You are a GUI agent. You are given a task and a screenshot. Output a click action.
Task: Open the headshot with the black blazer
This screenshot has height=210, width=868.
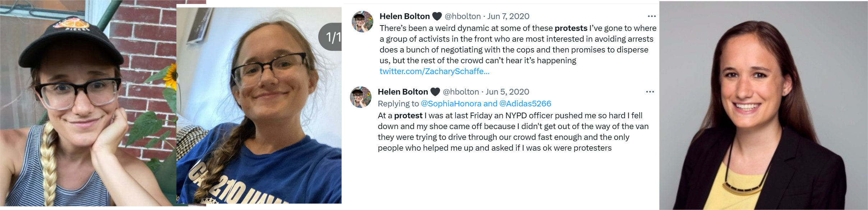[763, 105]
